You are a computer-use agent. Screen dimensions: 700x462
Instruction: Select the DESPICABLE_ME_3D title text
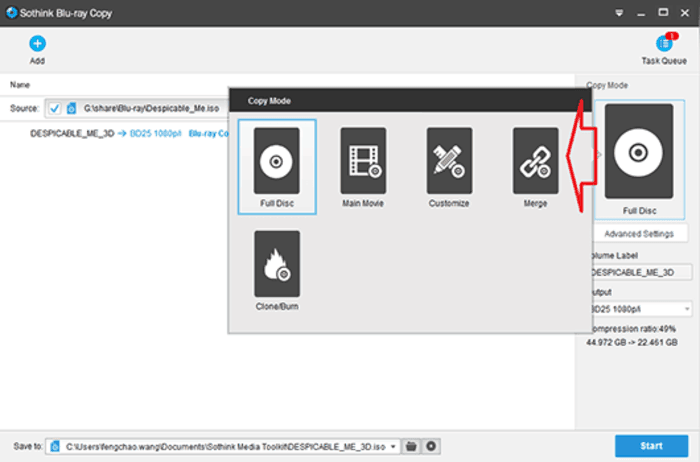[72, 133]
